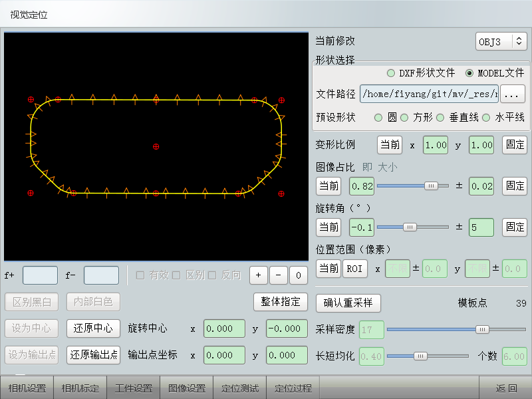This screenshot has height=399, width=532.
Task: Choose the 方形 preset shape
Action: pos(404,118)
